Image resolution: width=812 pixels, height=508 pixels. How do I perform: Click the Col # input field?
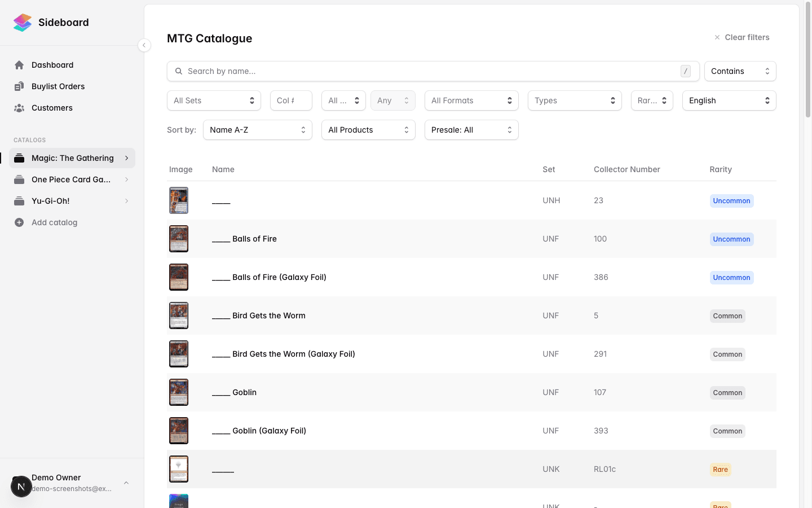point(291,100)
